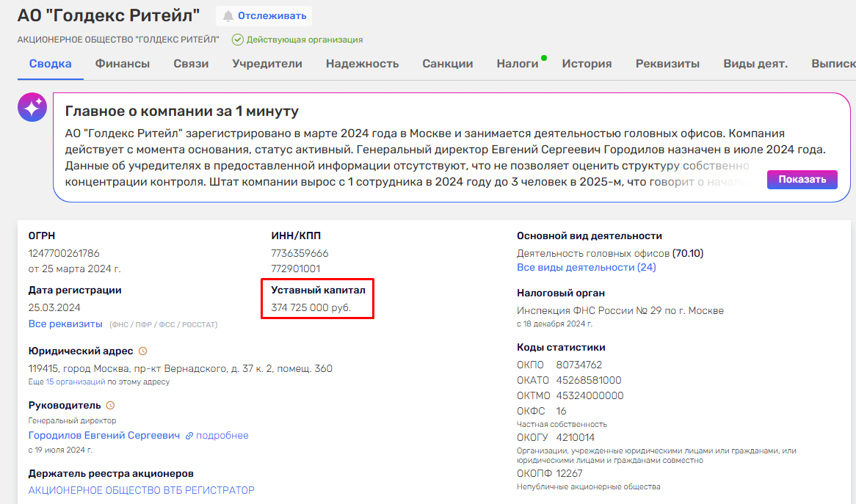Click the OGRN number 1247700261786

click(64, 253)
